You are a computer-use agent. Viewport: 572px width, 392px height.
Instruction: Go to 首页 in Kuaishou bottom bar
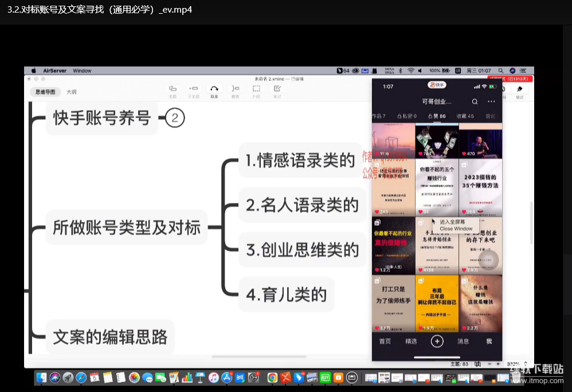click(x=385, y=341)
